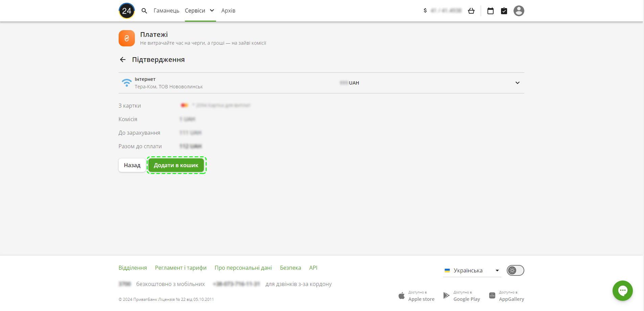Image resolution: width=644 pixels, height=311 pixels.
Task: Click the Назад button
Action: (132, 165)
